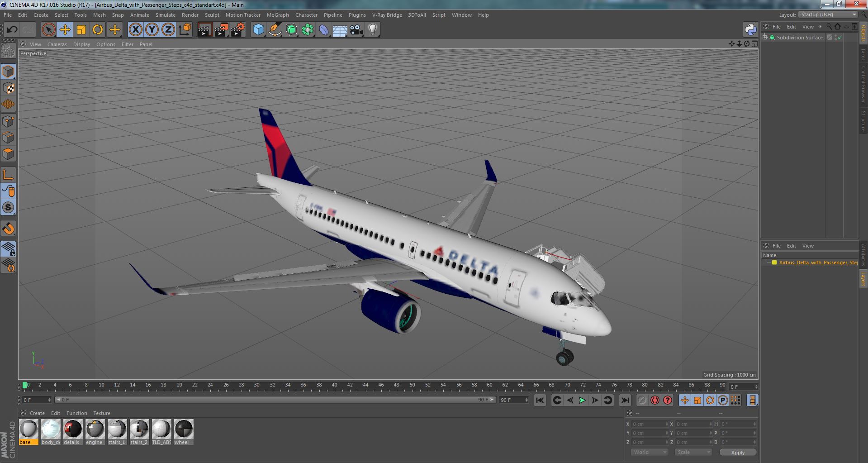
Task: Open the viewport Cameras menu
Action: pos(57,44)
